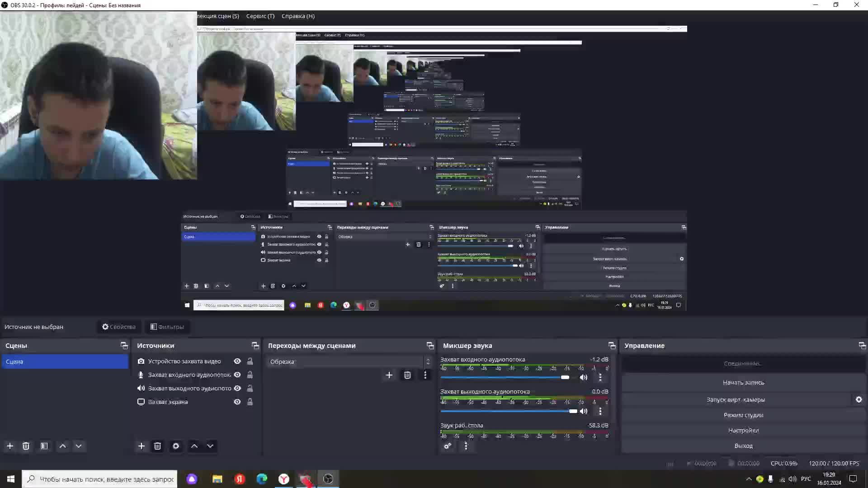The image size is (868, 488).
Task: Open source properties gear in Sources panel
Action: pyautogui.click(x=176, y=446)
